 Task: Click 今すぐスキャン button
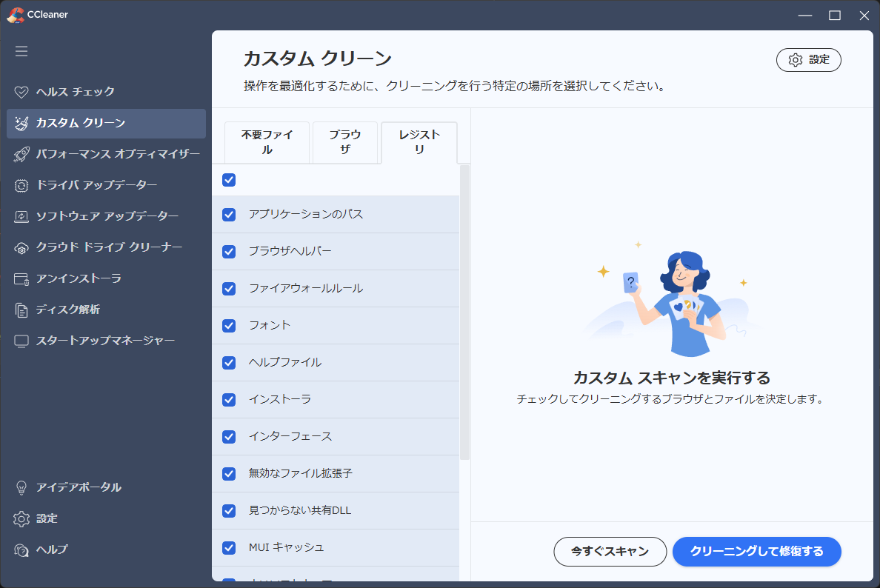tap(610, 552)
